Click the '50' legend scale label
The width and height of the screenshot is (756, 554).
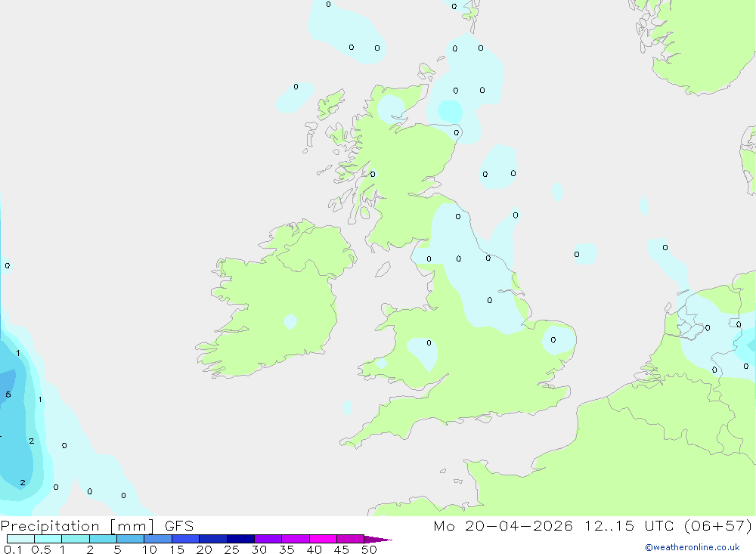click(370, 549)
